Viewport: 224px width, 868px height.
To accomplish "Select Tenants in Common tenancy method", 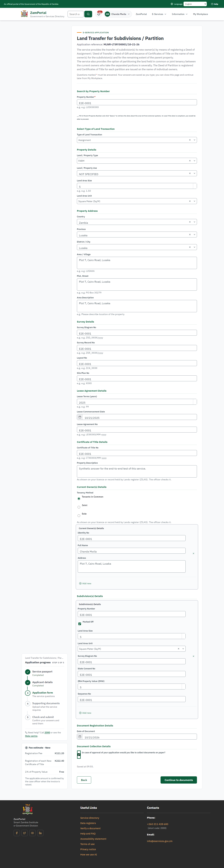I will [79, 498].
